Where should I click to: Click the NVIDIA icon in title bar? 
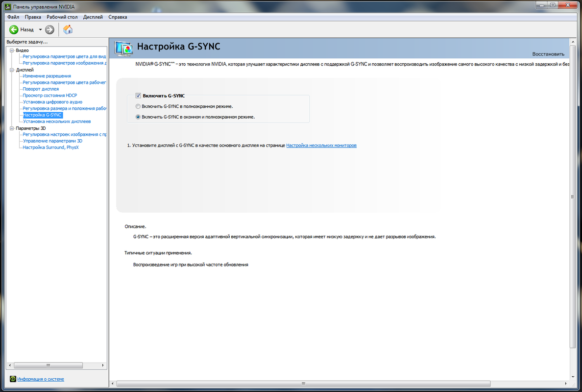[x=7, y=7]
